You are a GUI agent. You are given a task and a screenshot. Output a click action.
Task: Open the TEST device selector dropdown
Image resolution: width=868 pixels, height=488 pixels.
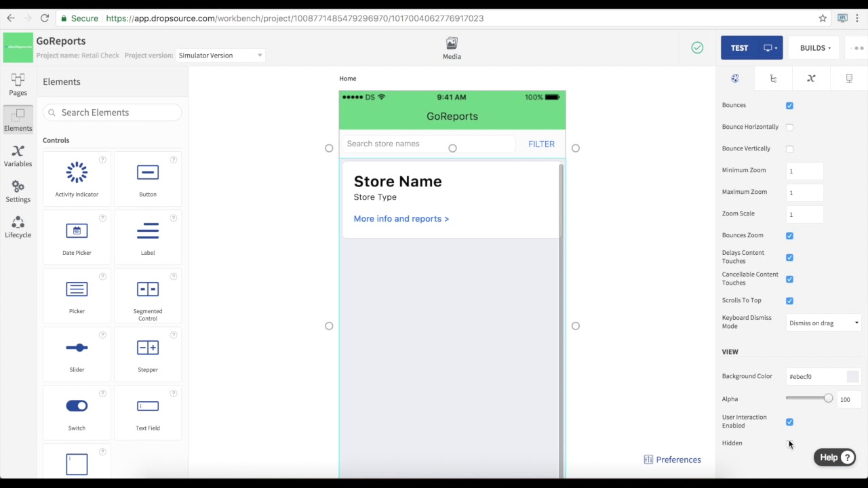[770, 48]
